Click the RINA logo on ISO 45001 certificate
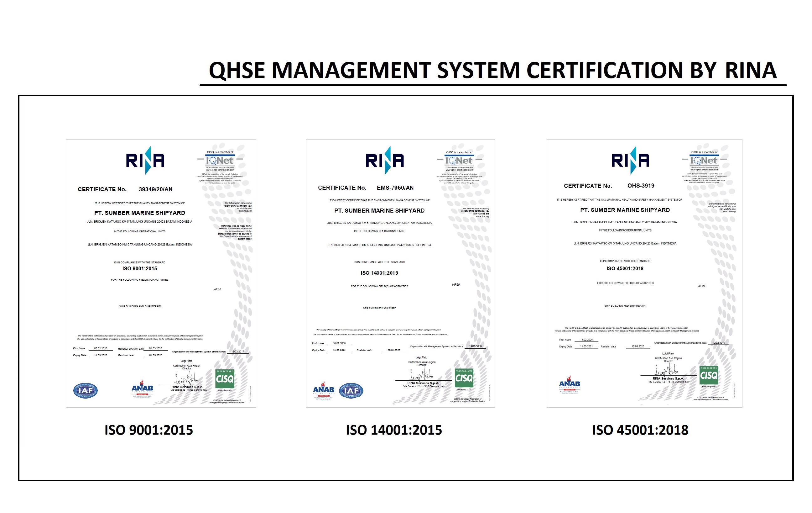Screen dimensions: 812x513 click(630, 160)
